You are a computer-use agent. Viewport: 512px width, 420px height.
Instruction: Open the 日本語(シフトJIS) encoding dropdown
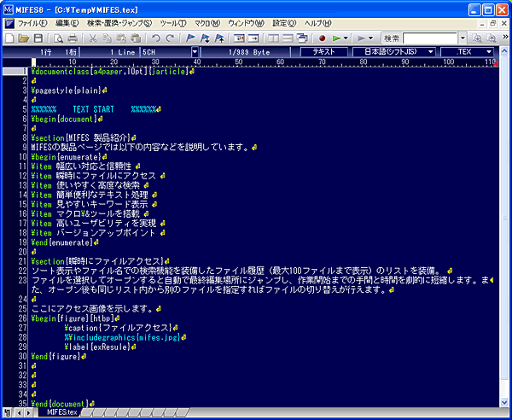(x=393, y=52)
